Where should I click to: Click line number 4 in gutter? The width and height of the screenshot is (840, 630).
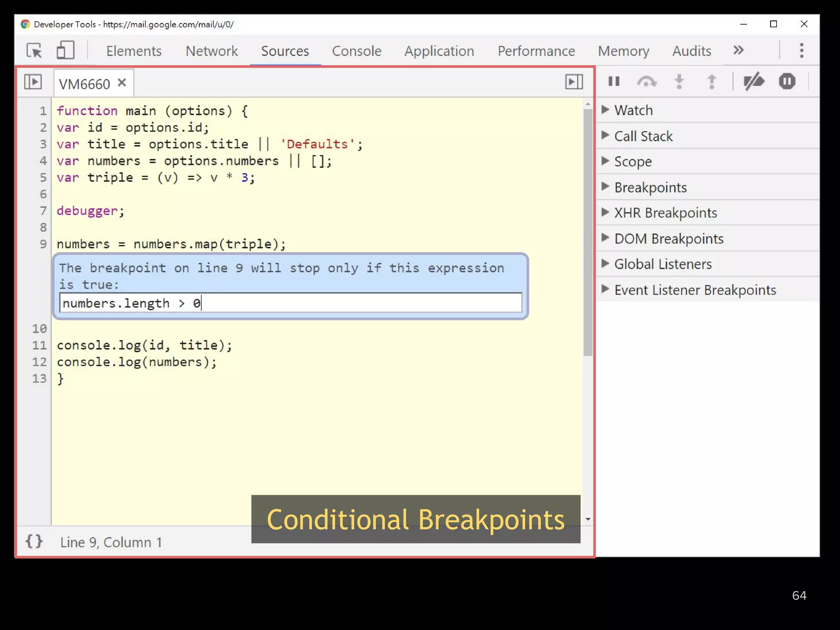[x=43, y=161]
